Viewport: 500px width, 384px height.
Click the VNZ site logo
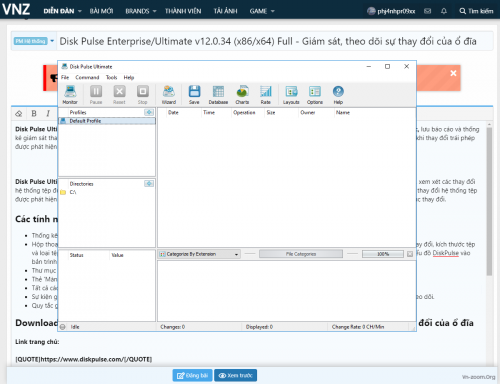[x=16, y=9]
